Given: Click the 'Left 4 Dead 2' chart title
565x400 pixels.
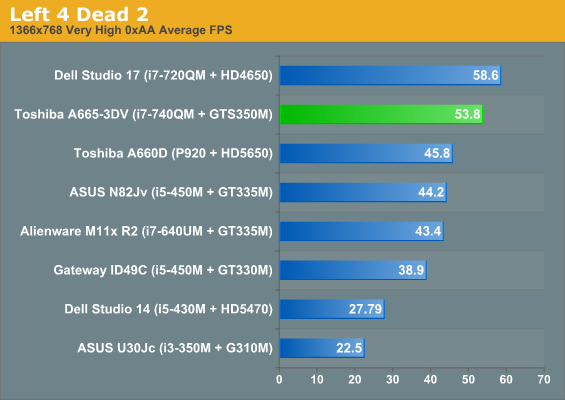Looking at the screenshot, I should (x=79, y=14).
